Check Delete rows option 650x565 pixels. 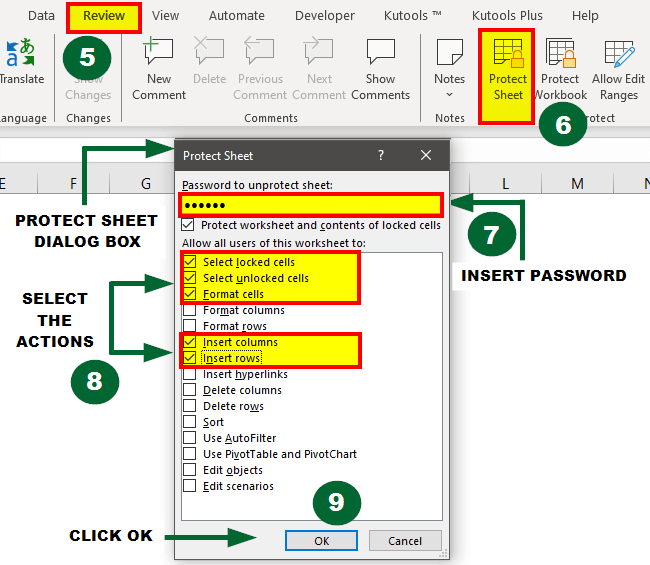[x=190, y=406]
